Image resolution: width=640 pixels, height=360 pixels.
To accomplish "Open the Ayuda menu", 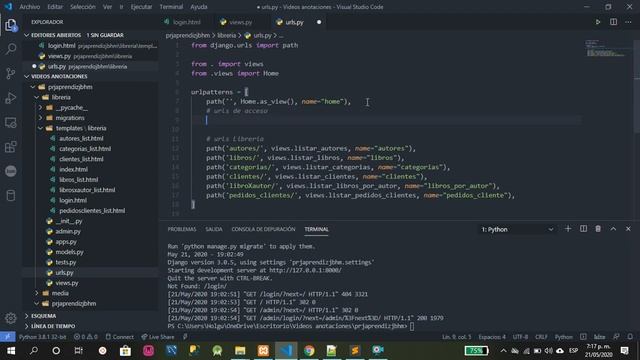I will (x=199, y=7).
